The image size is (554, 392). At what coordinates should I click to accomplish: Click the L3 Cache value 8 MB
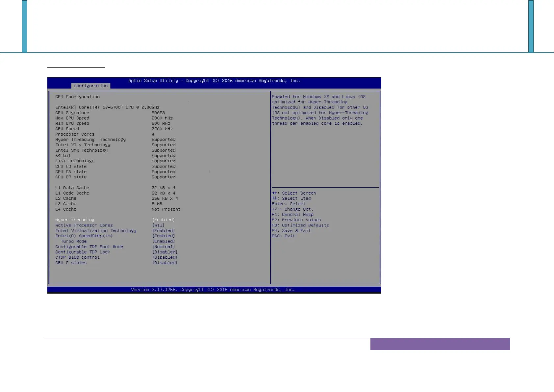[157, 204]
